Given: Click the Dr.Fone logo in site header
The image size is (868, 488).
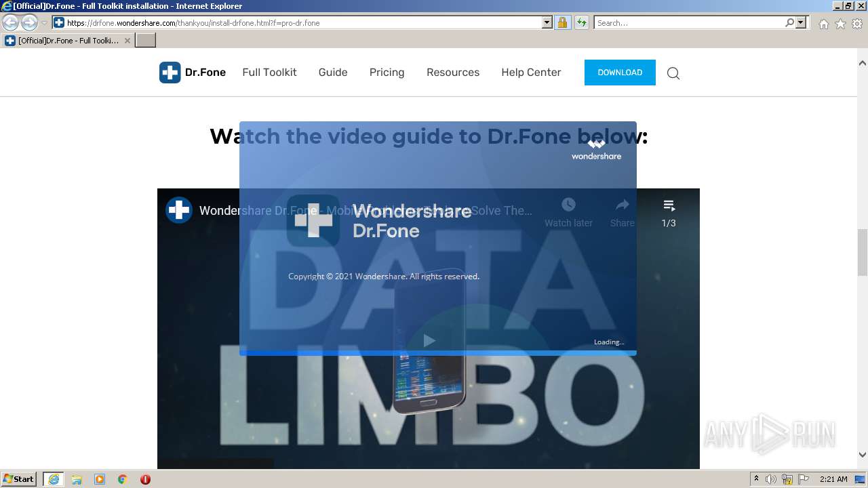Looking at the screenshot, I should [x=193, y=73].
